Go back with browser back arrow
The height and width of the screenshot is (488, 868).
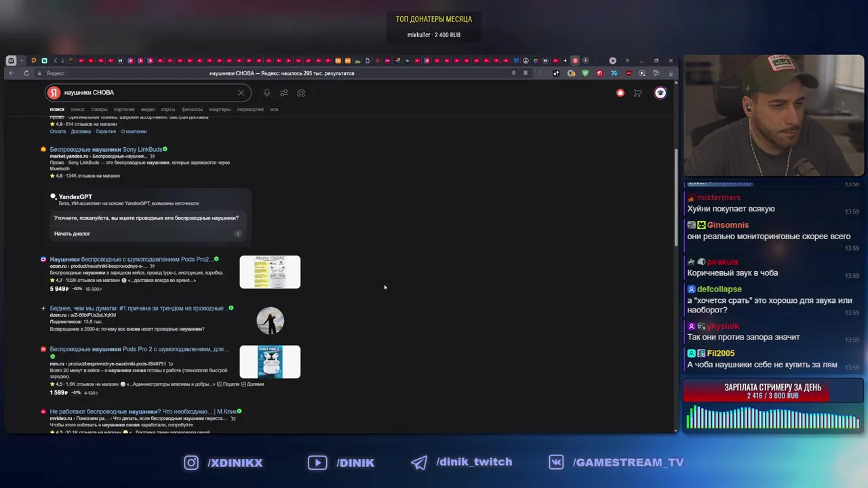12,73
